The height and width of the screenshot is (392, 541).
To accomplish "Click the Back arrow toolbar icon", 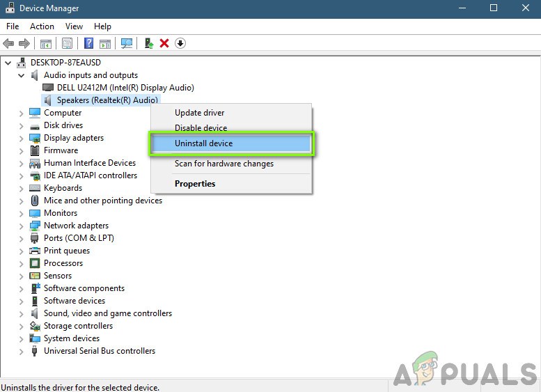I will [8, 43].
